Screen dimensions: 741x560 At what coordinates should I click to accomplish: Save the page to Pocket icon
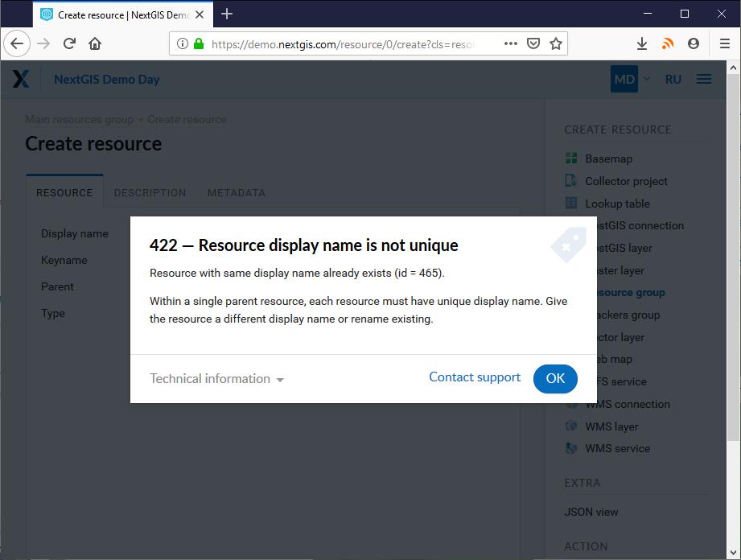coord(533,43)
